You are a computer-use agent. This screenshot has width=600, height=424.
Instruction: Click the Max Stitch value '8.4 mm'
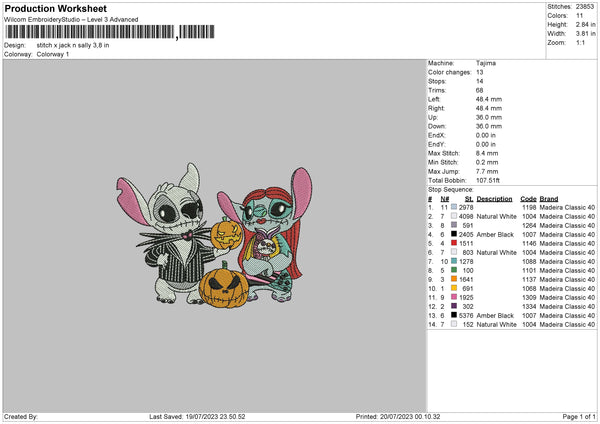coord(487,153)
